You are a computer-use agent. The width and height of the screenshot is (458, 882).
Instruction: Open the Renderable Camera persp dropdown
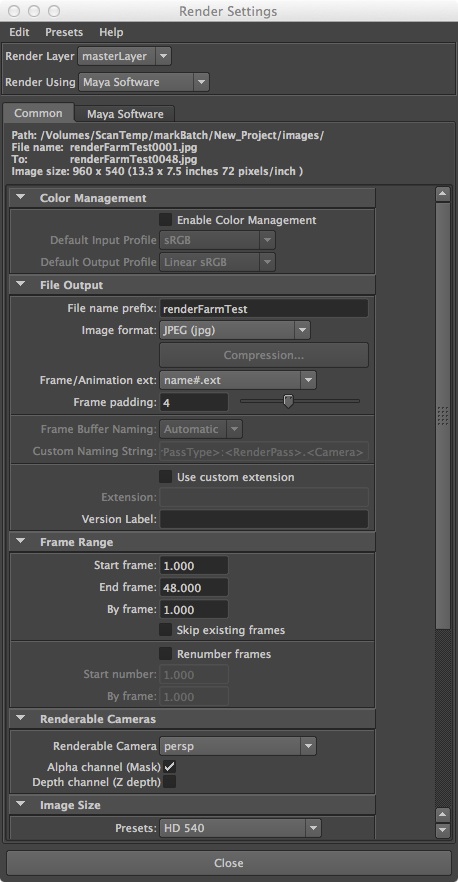pyautogui.click(x=238, y=746)
